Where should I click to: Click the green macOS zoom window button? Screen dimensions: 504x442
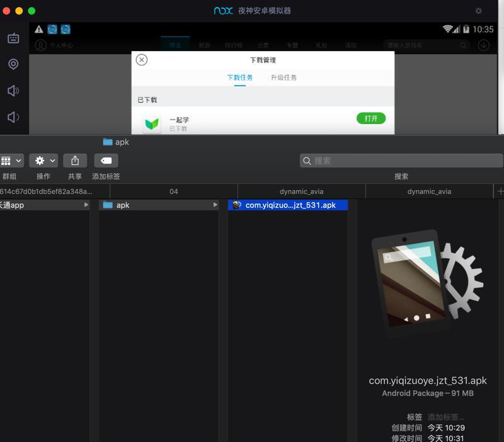[31, 11]
